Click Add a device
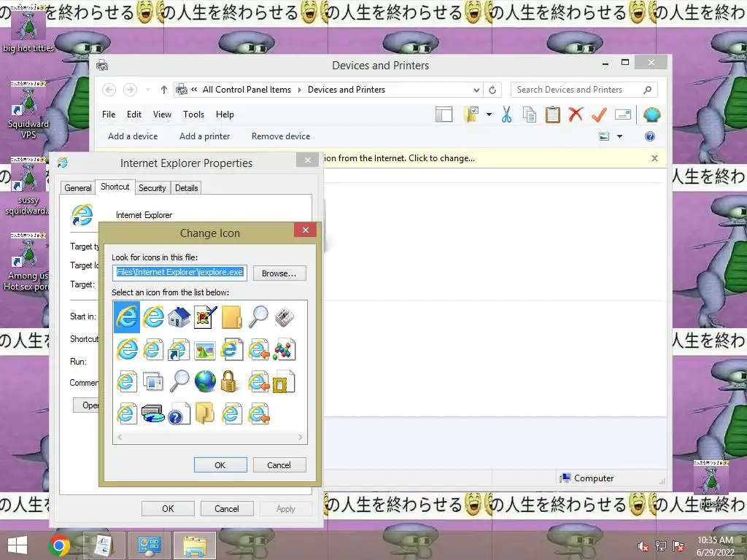The height and width of the screenshot is (560, 747). coord(133,136)
